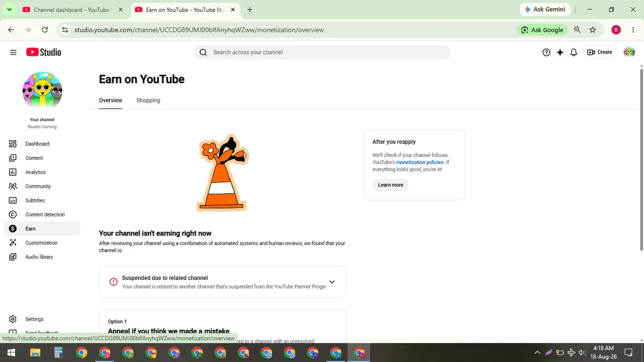Open the Help question mark icon
644x362 pixels.
click(x=546, y=52)
